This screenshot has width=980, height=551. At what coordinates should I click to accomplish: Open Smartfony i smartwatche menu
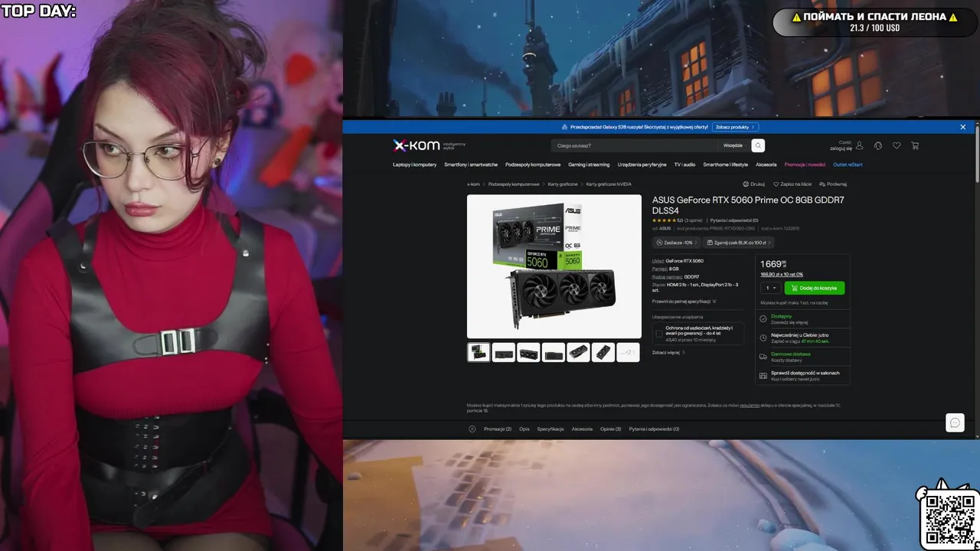coord(471,165)
